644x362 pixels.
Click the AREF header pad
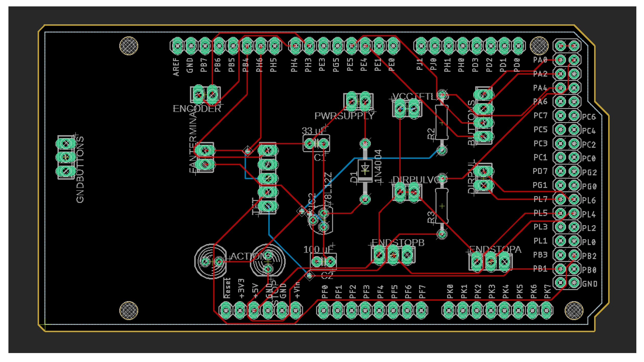[x=177, y=46]
